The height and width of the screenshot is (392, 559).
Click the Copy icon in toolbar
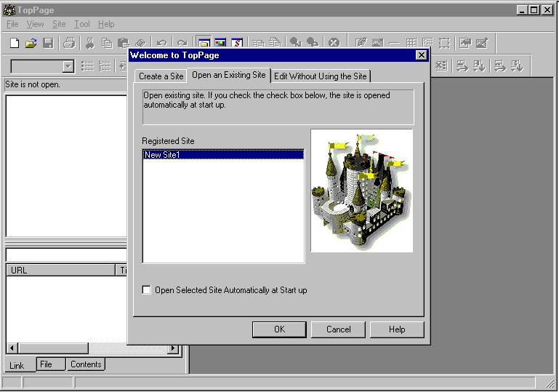107,44
